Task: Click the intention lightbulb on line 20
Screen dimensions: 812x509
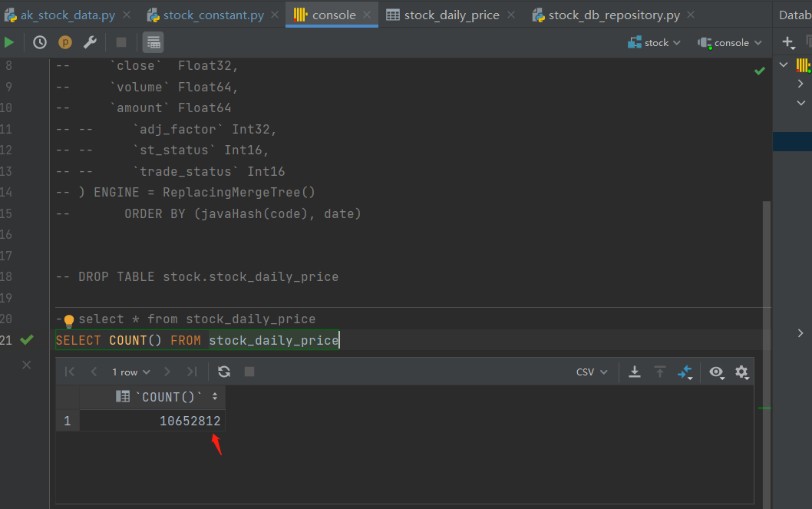Action: click(68, 321)
